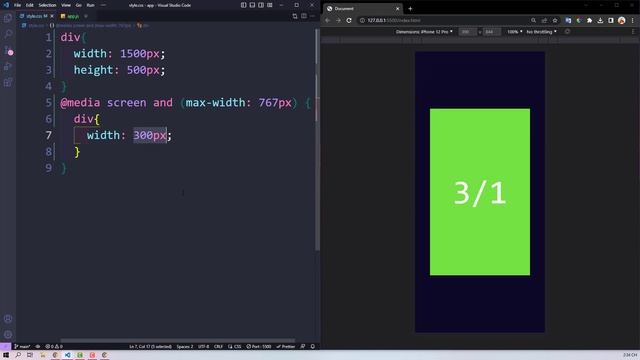This screenshot has width=640, height=360.
Task: Change line ending via CRLF in status bar
Action: 218,347
